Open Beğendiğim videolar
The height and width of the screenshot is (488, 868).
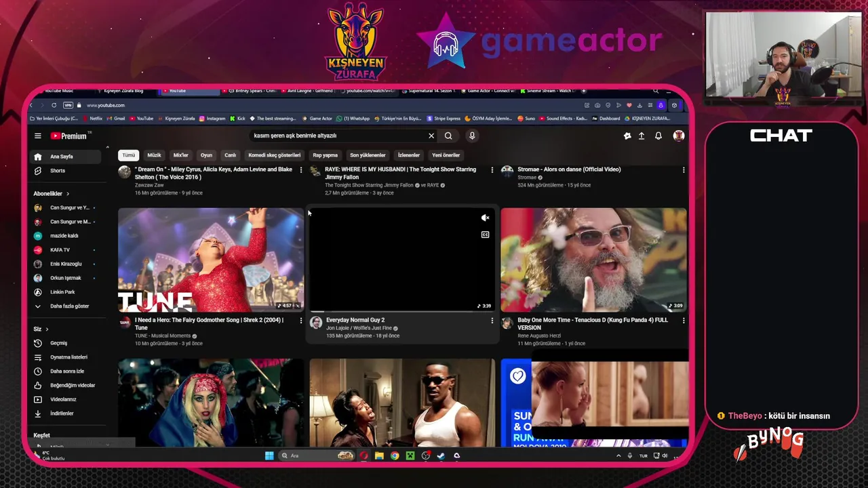[x=66, y=386]
